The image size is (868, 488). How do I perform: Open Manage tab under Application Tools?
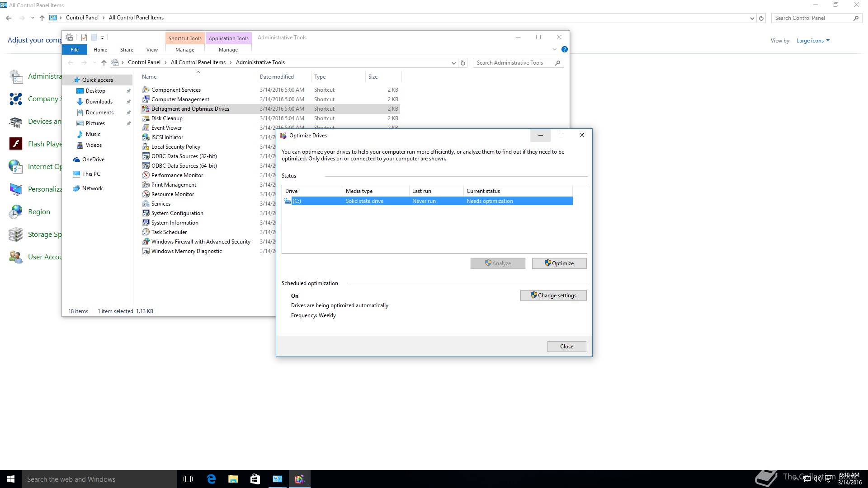[x=228, y=50]
